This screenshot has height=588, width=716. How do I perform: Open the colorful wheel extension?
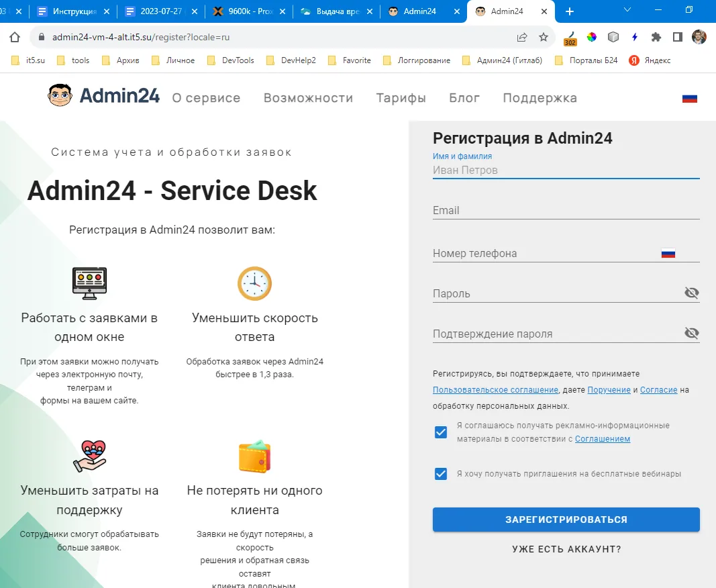click(592, 37)
